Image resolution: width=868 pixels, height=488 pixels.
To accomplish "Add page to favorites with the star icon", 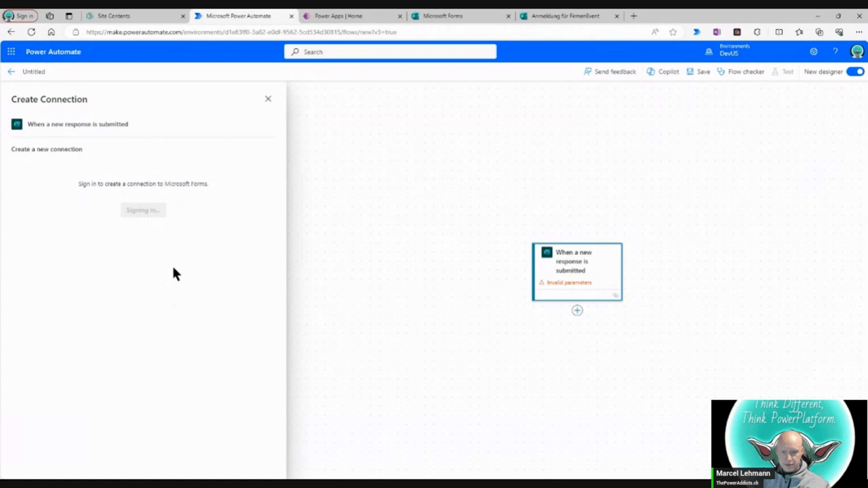I will tap(673, 32).
